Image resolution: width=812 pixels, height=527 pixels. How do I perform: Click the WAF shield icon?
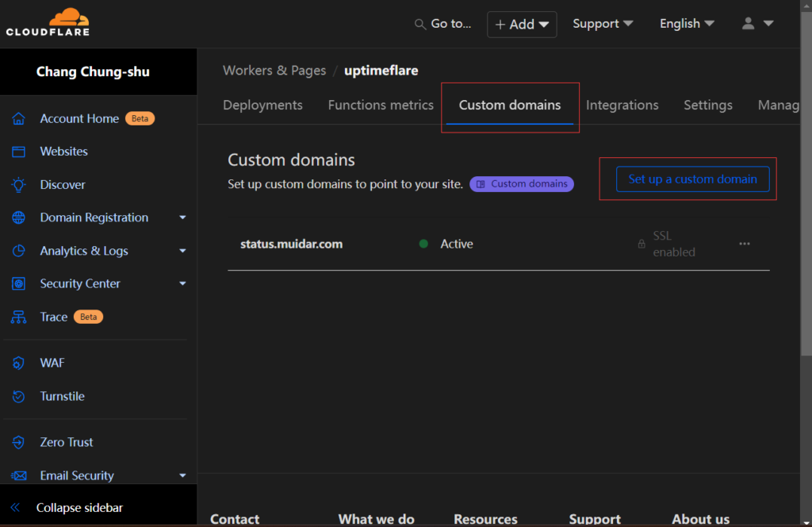tap(19, 363)
